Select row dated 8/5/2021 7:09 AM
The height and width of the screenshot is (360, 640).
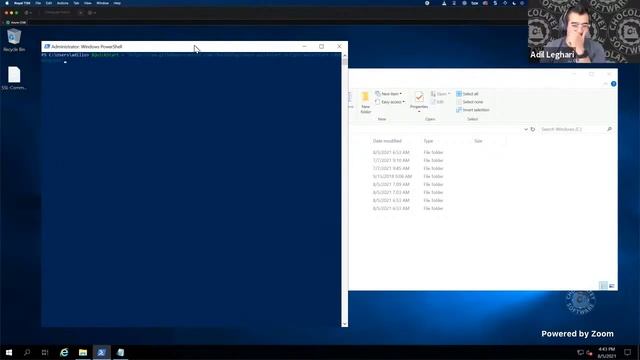[408, 184]
